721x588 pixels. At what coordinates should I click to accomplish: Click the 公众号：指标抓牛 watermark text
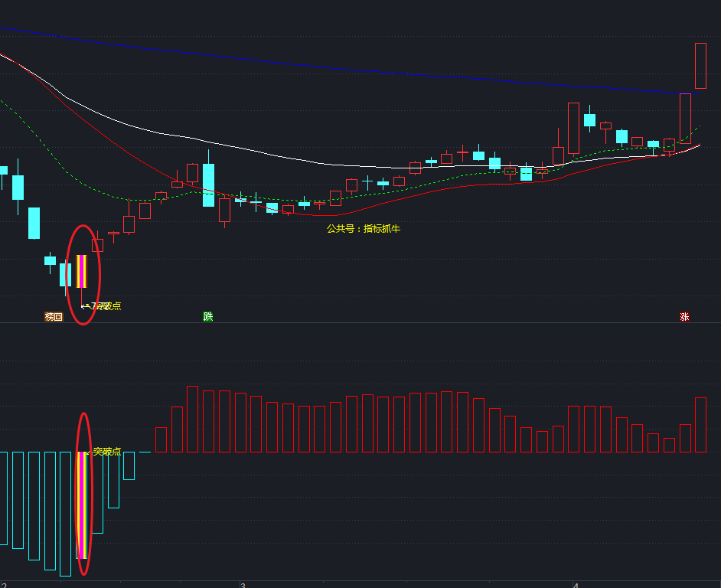pyautogui.click(x=364, y=228)
